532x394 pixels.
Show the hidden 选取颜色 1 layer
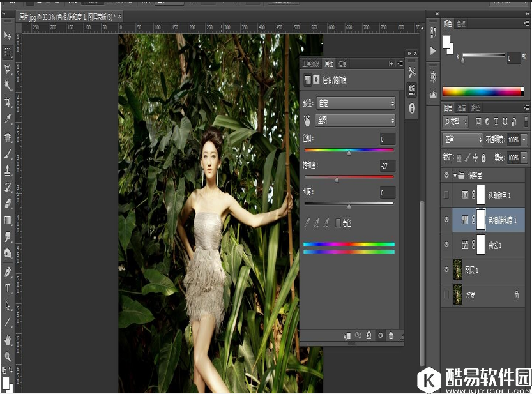[446, 193]
